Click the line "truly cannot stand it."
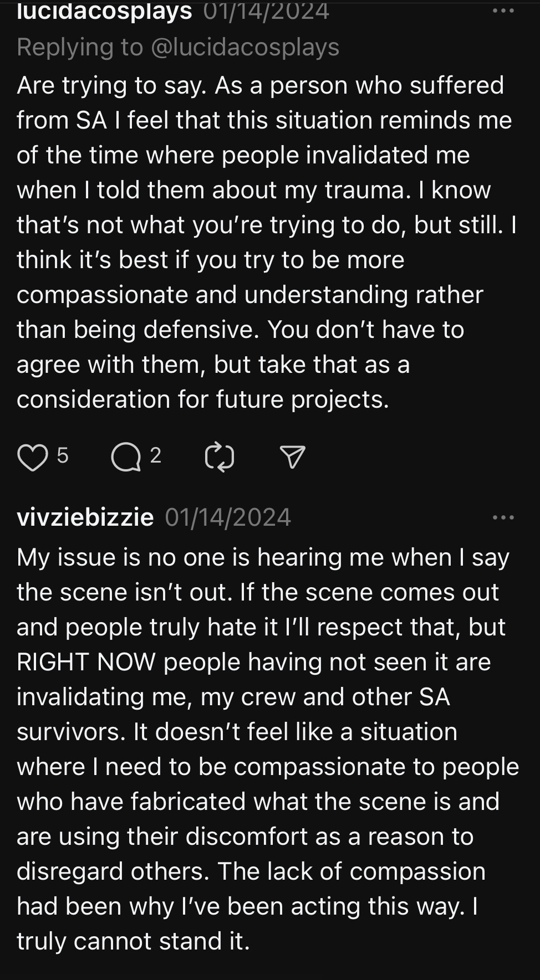The image size is (540, 980). (x=133, y=941)
